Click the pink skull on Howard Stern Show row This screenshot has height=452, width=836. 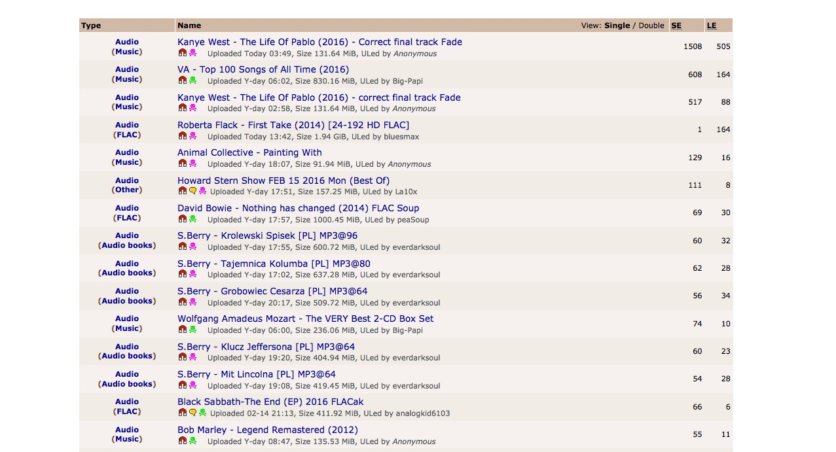click(203, 191)
